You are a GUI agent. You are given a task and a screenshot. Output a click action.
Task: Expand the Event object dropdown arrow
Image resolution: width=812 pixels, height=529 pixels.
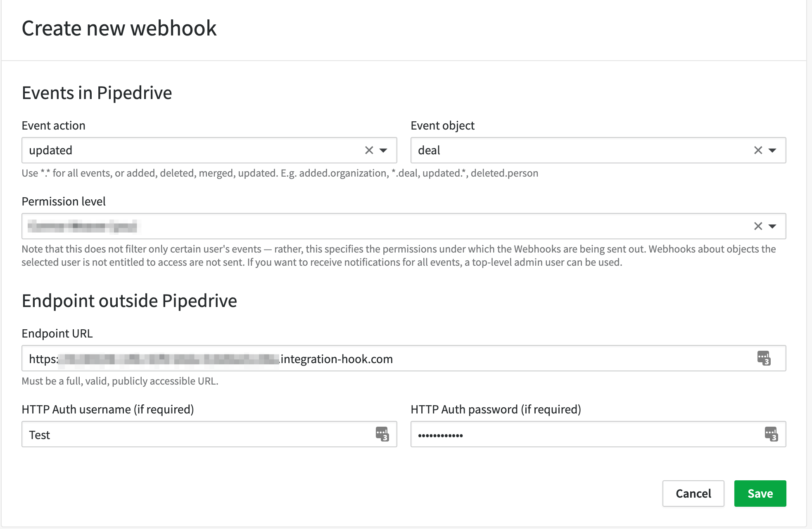click(x=772, y=151)
